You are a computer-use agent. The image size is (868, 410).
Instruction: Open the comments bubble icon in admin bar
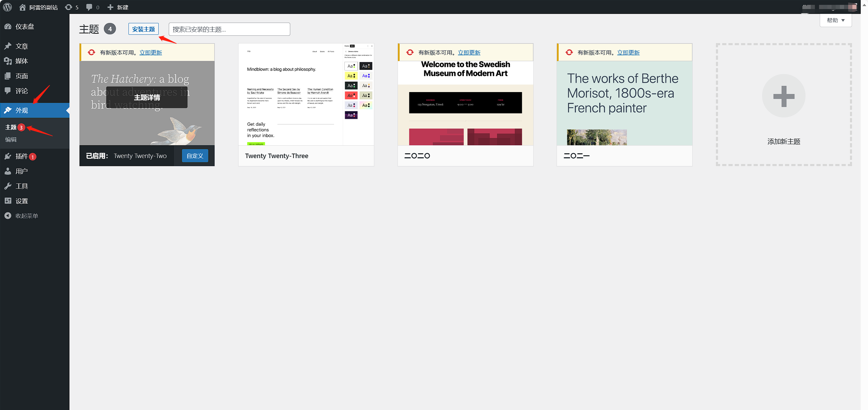[89, 7]
